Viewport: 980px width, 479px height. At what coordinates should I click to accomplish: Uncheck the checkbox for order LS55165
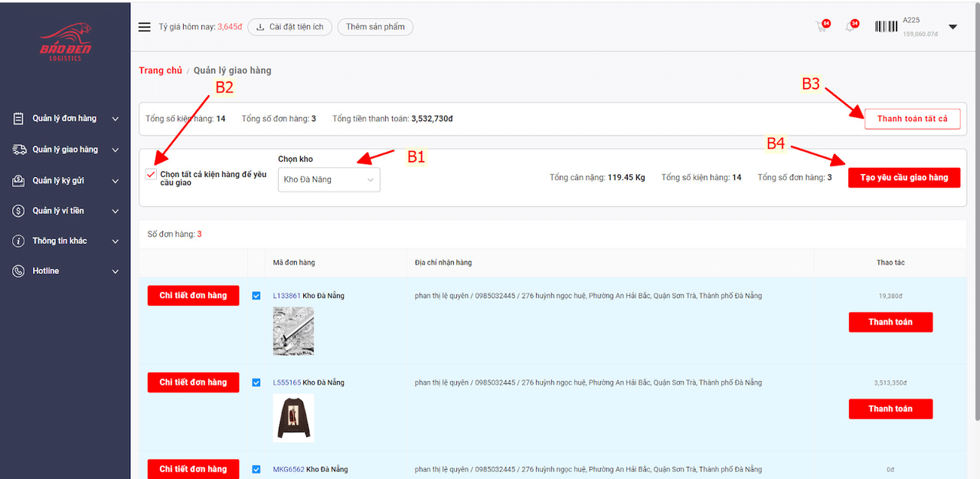pos(256,382)
